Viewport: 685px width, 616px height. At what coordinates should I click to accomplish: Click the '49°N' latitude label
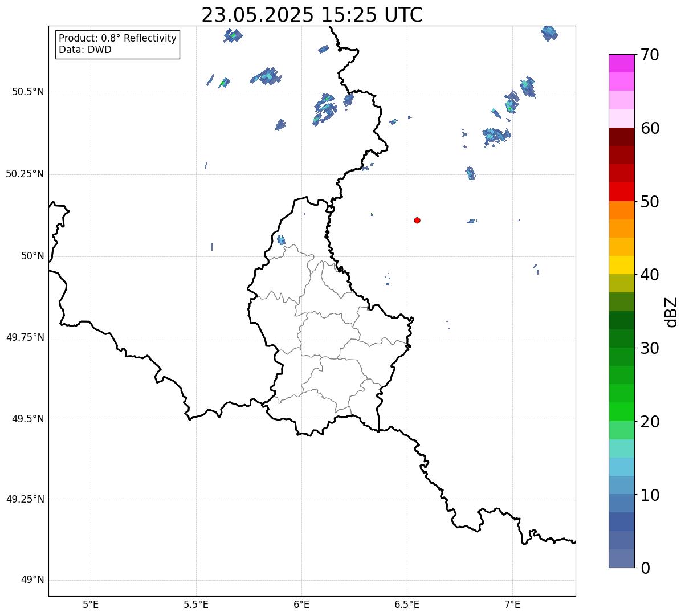coord(33,580)
